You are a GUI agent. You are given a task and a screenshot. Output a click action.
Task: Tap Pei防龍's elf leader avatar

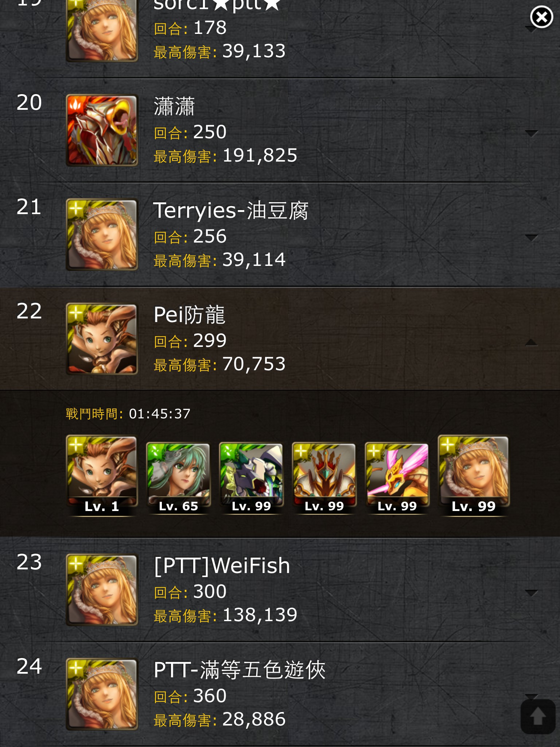point(102,339)
